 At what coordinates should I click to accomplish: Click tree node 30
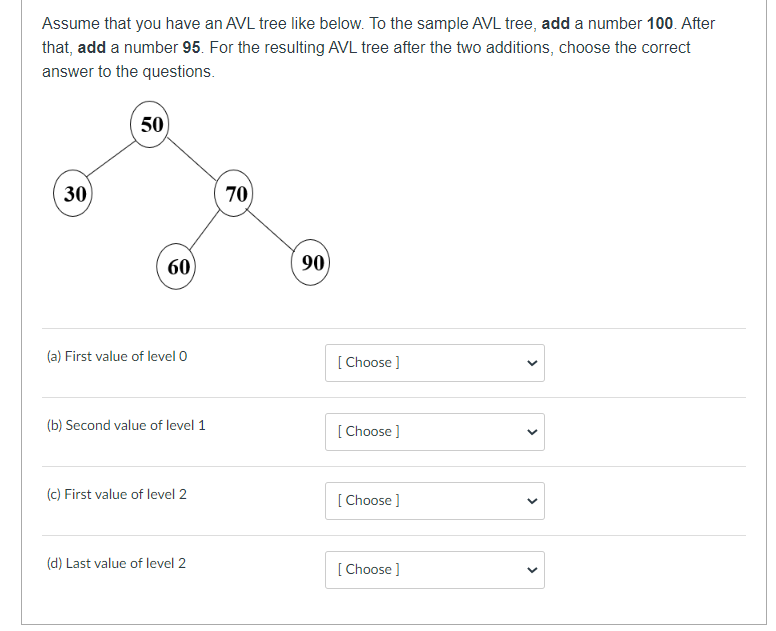[x=73, y=193]
